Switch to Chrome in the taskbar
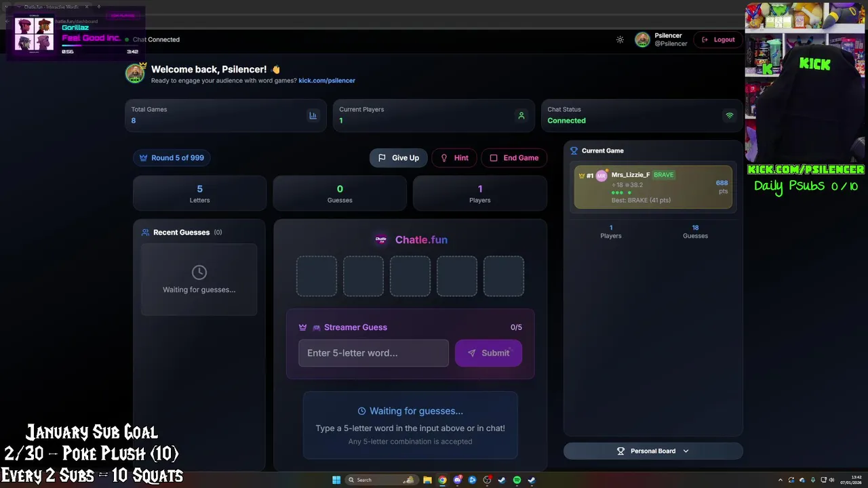 click(x=442, y=480)
